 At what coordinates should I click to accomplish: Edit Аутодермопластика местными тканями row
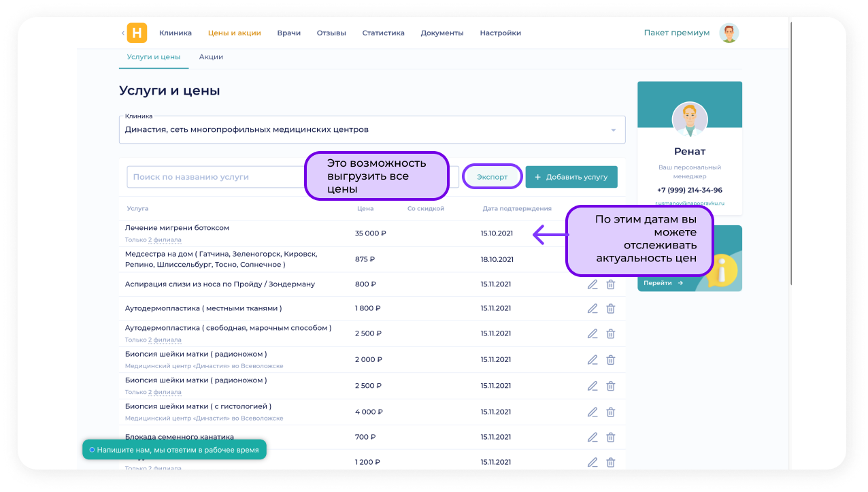(592, 308)
